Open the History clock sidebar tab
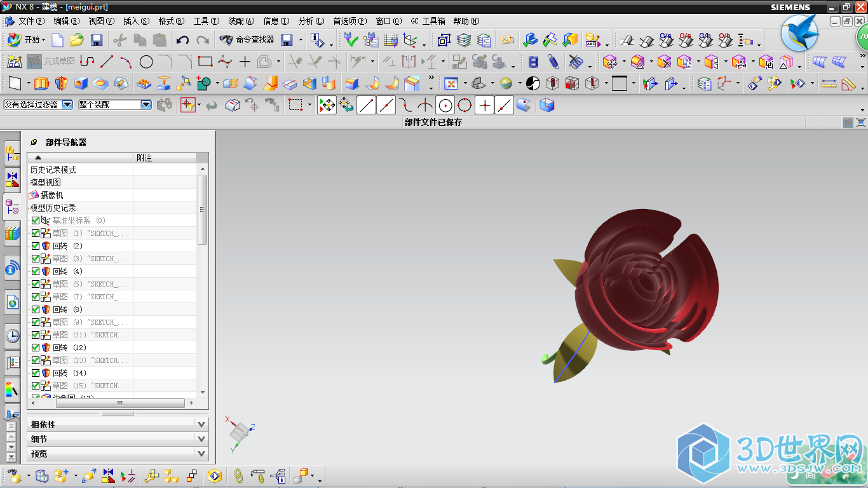Screen dimensions: 868x488 tap(12, 336)
